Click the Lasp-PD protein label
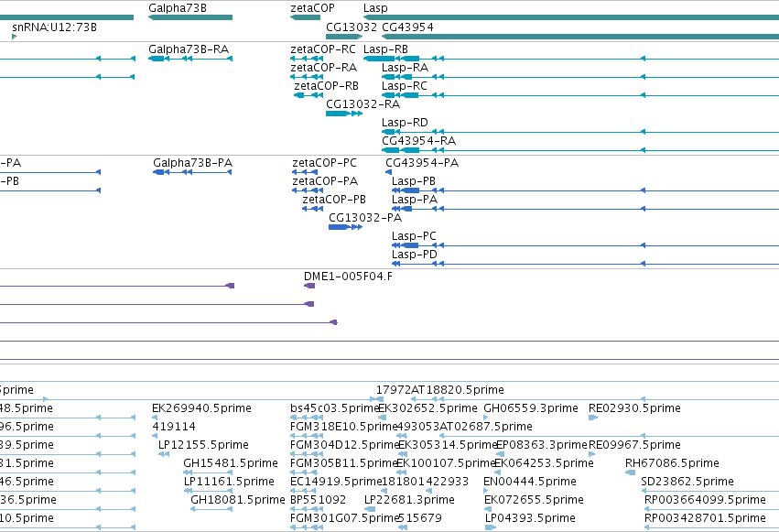Image resolution: width=779 pixels, height=532 pixels. 415,255
